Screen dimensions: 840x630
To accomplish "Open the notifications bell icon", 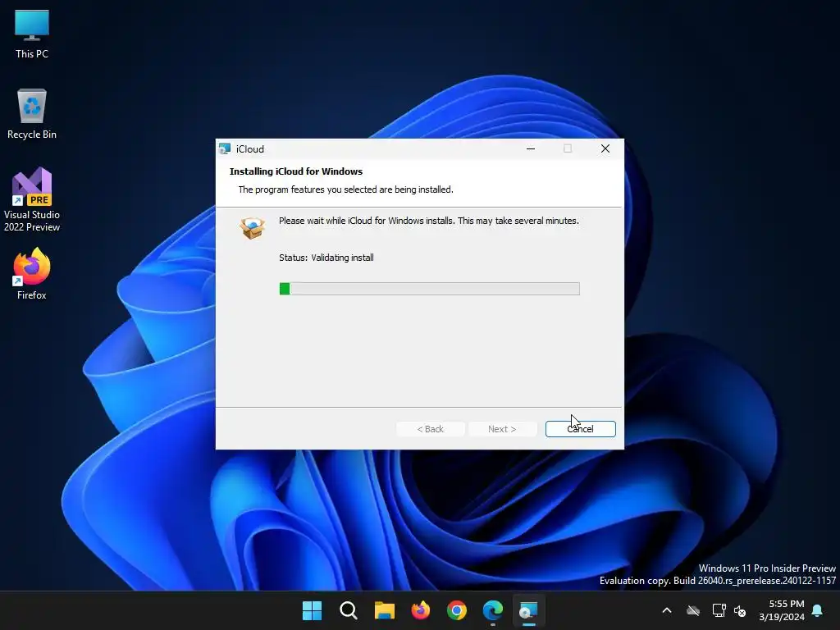I will coord(818,610).
